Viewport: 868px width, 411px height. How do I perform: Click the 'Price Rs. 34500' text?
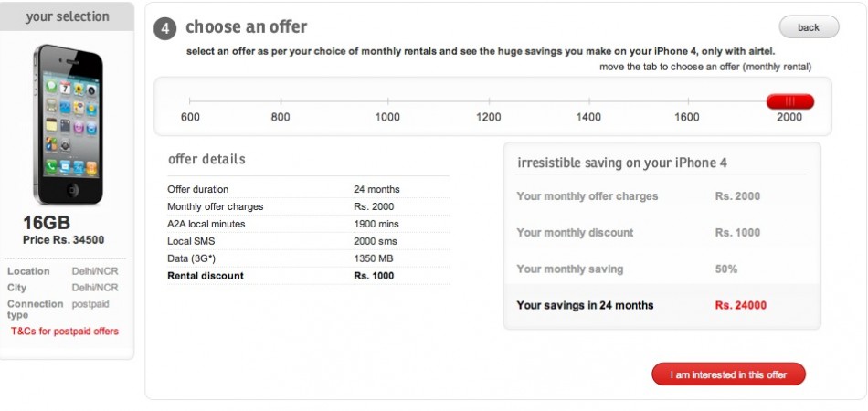point(63,240)
